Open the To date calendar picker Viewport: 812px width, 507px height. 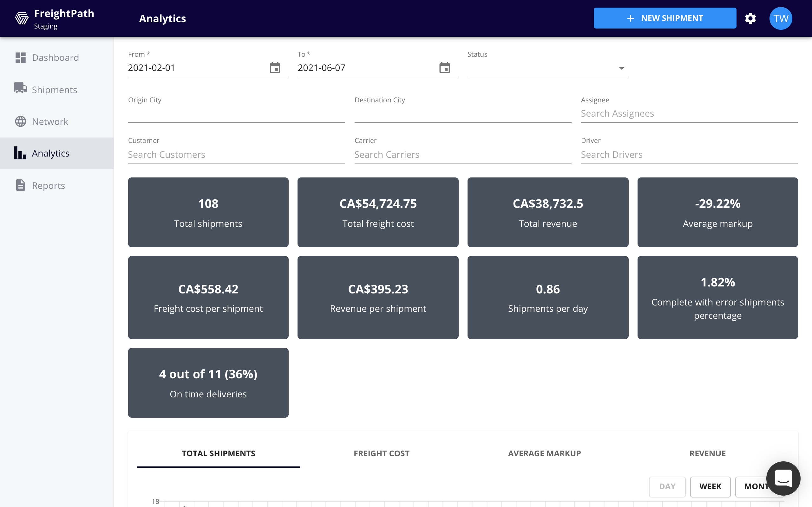(445, 67)
